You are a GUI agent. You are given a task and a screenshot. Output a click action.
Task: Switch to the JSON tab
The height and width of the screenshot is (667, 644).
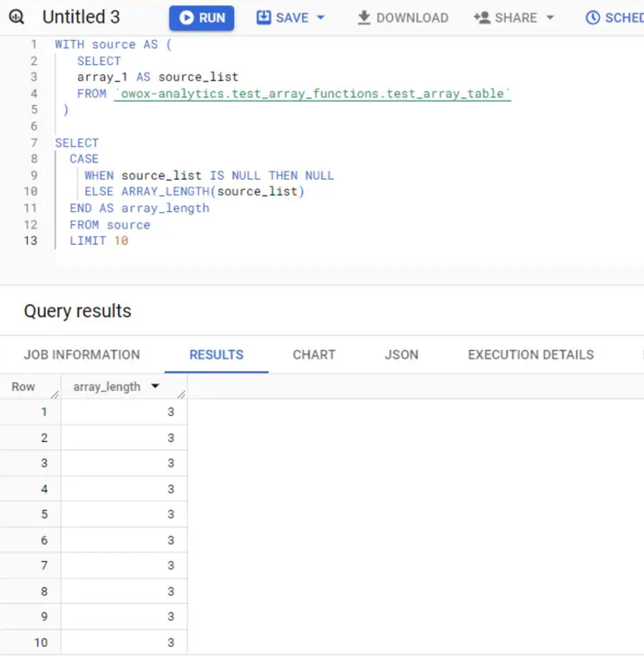point(402,354)
